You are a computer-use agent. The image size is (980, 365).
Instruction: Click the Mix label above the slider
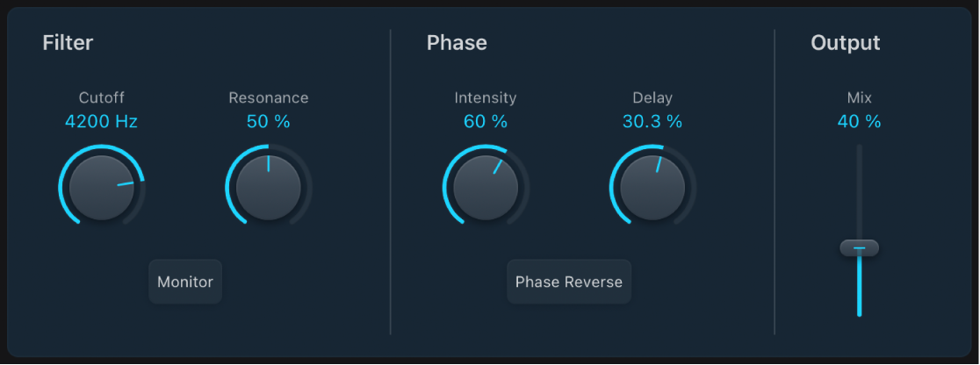click(x=859, y=97)
